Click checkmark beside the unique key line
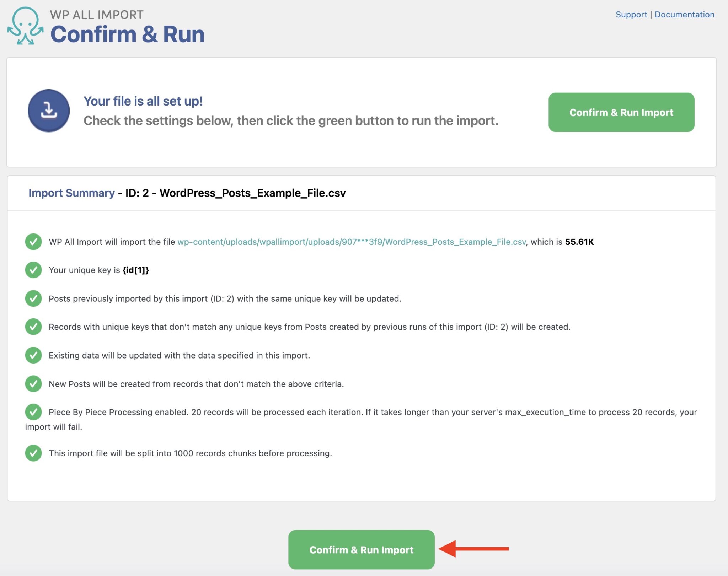This screenshot has width=728, height=576. click(33, 270)
